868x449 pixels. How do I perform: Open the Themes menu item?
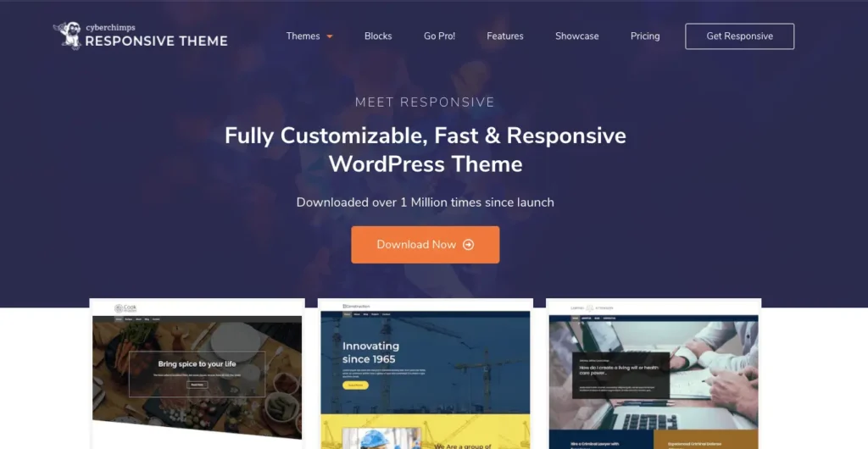tap(303, 36)
